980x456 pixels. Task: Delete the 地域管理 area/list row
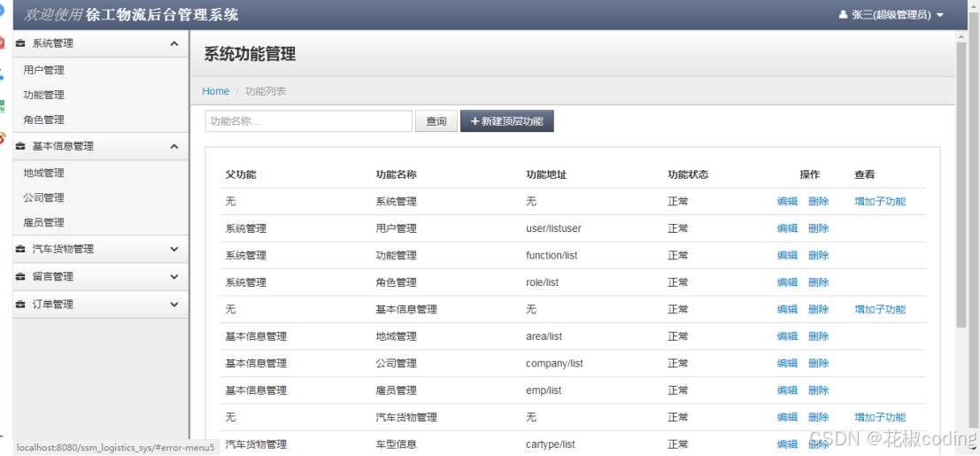point(819,336)
